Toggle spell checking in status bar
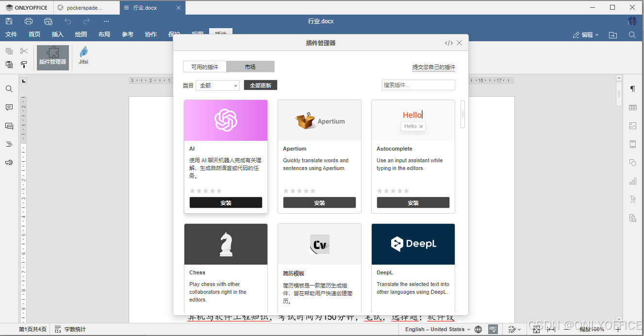This screenshot has width=644, height=336. 493,329
